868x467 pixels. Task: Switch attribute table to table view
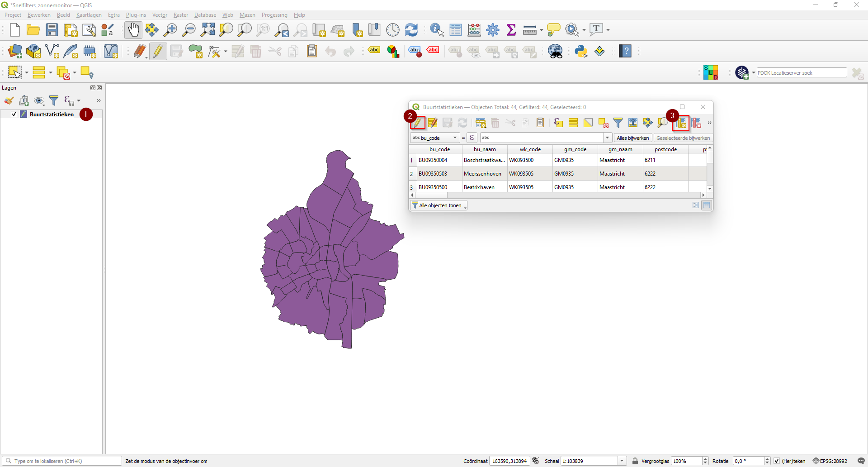(707, 205)
